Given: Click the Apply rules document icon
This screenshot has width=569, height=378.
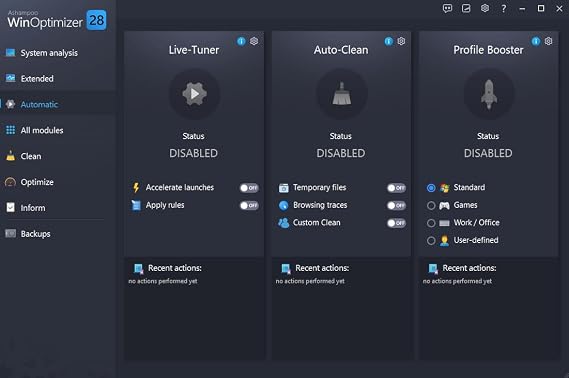Looking at the screenshot, I should point(136,205).
